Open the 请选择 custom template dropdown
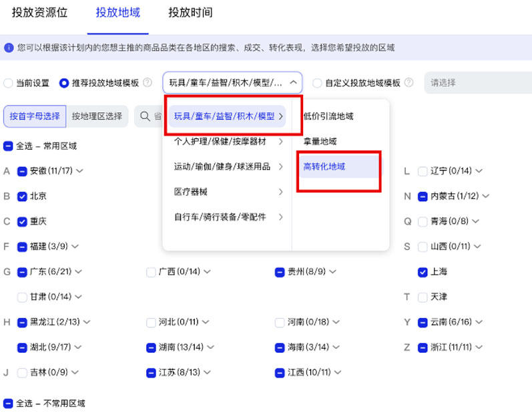The image size is (532, 415). point(478,82)
